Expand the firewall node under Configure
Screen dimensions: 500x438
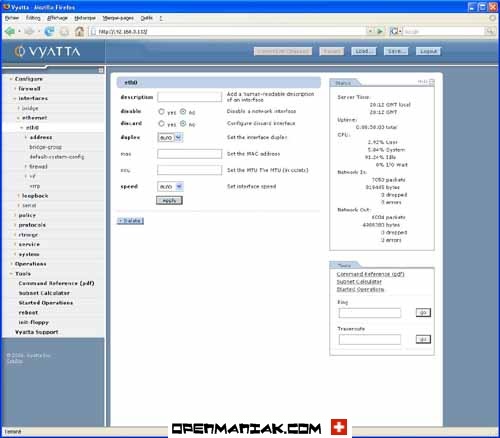click(15, 89)
